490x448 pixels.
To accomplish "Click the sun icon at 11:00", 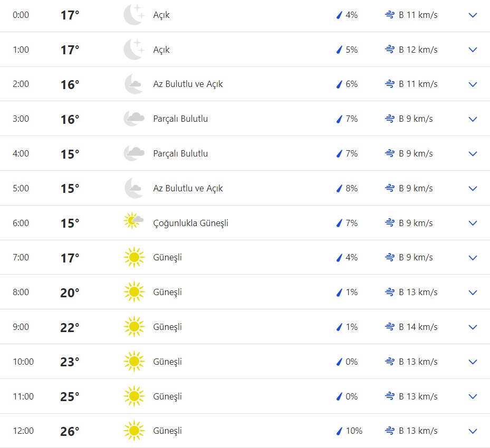I will (x=133, y=396).
